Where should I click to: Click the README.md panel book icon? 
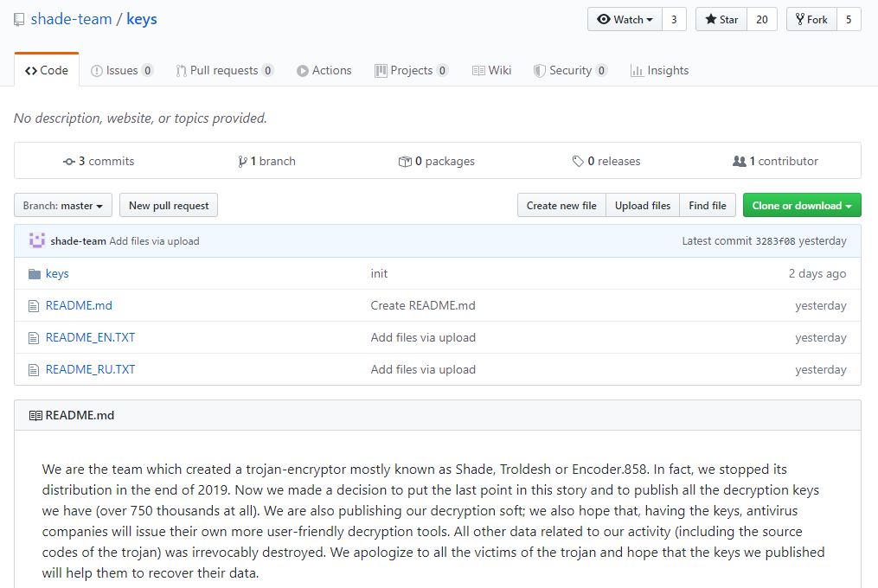click(x=35, y=416)
